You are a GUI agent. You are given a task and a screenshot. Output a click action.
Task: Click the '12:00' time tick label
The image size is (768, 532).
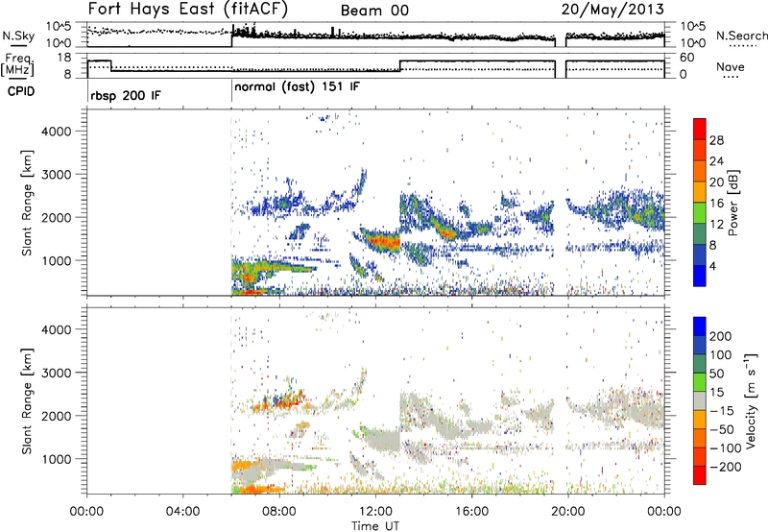click(x=375, y=512)
